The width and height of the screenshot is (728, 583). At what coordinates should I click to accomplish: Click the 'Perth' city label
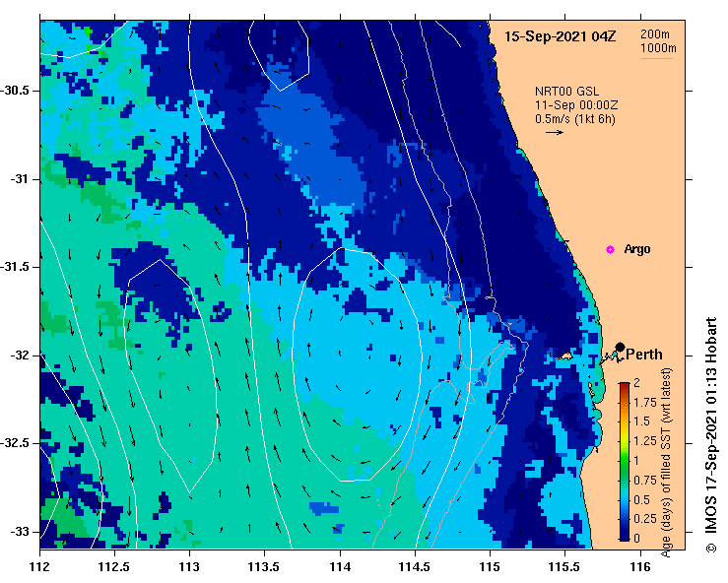[644, 355]
